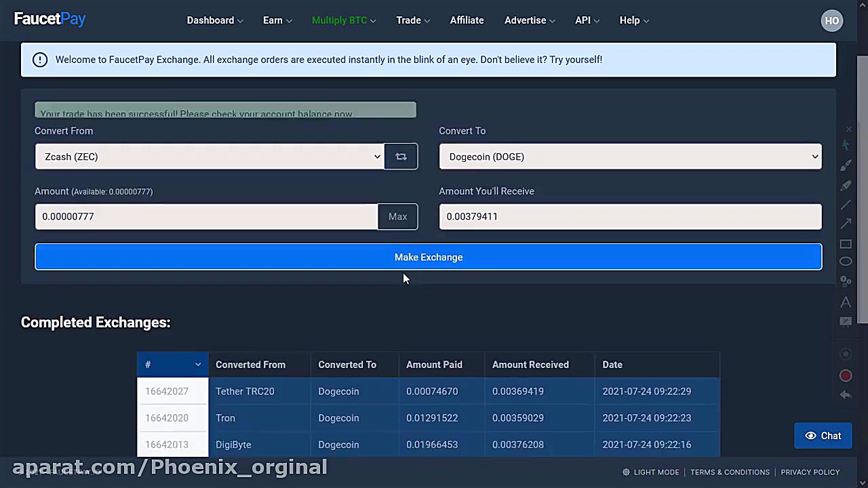Click exchange ID 16642020

point(167,418)
